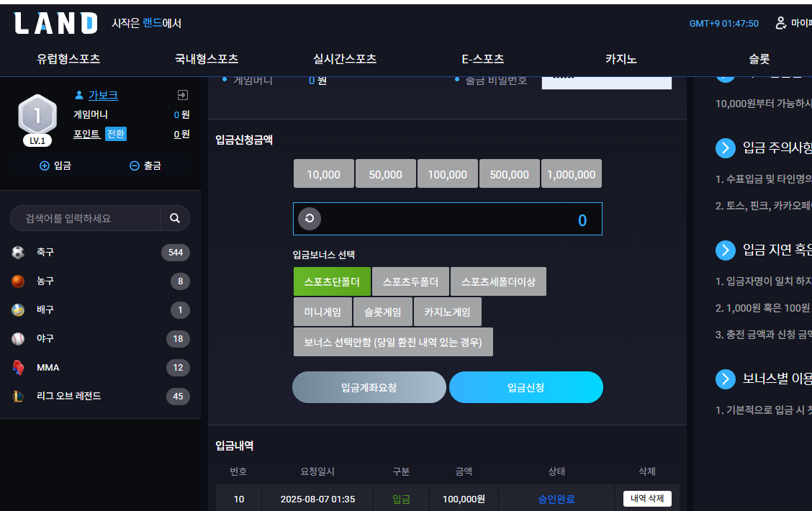Select the soccer ball 축구 icon
The height and width of the screenshot is (511, 812).
(x=18, y=252)
